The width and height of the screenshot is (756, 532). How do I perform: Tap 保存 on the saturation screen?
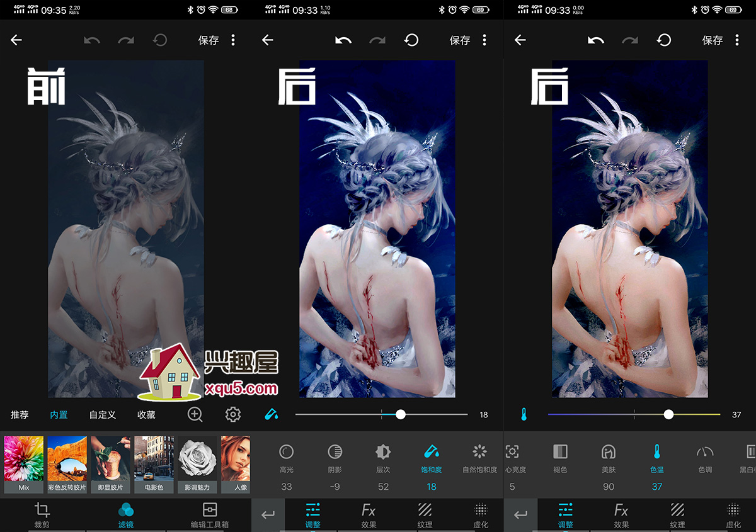[460, 40]
